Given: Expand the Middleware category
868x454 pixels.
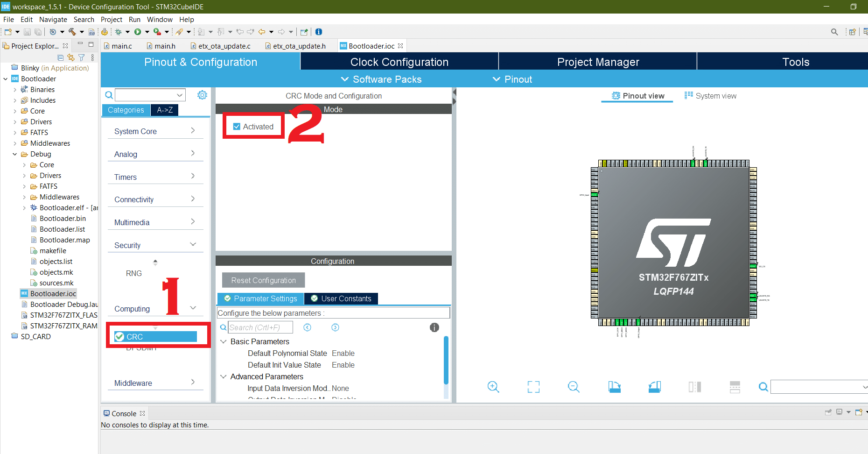Looking at the screenshot, I should coord(155,383).
